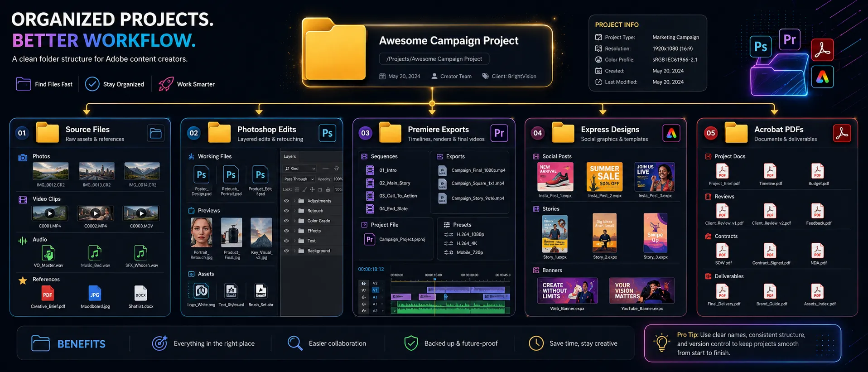Click the Acrobat badge in Acrobat PDFs header
The height and width of the screenshot is (372, 868).
tap(842, 133)
